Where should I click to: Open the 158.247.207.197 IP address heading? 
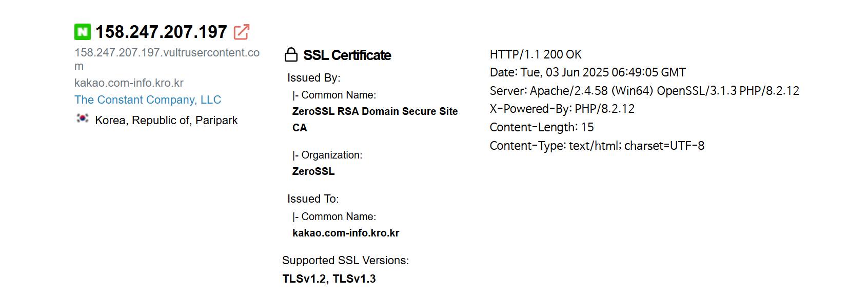161,32
